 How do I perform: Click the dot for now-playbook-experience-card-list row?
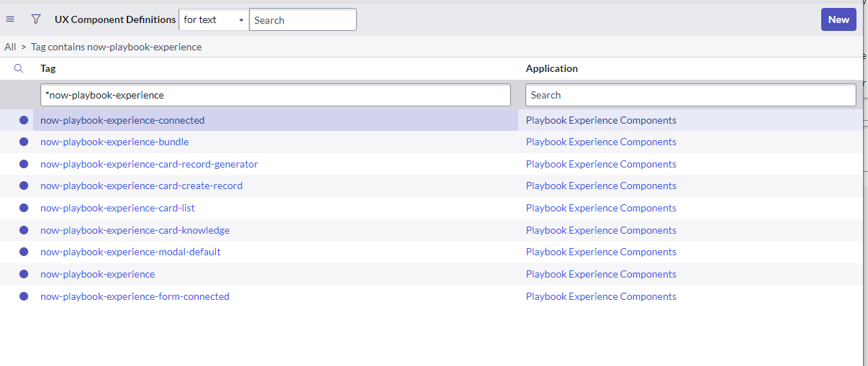tap(24, 208)
